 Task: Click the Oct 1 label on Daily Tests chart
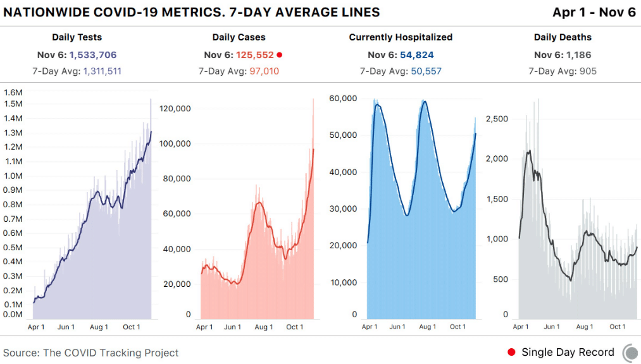click(132, 327)
